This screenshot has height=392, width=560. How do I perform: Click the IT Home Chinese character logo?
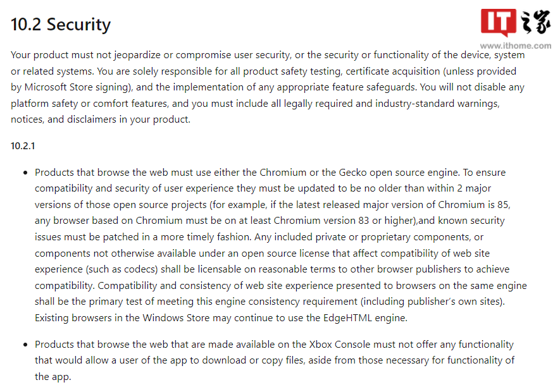(533, 23)
